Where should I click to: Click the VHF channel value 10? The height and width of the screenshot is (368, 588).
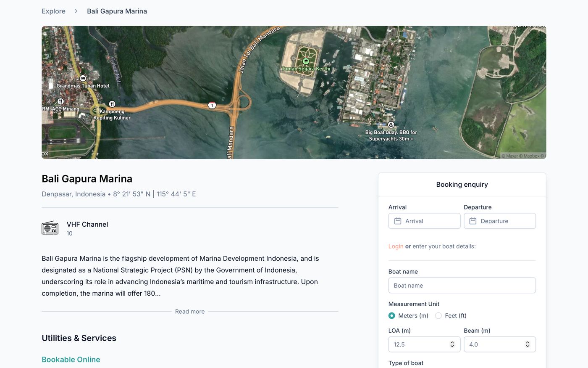[x=69, y=233]
